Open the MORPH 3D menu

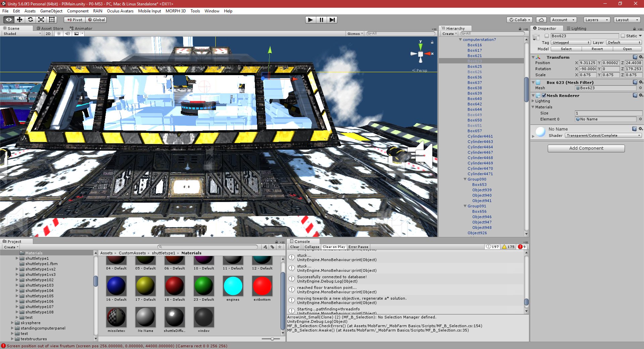coord(175,11)
